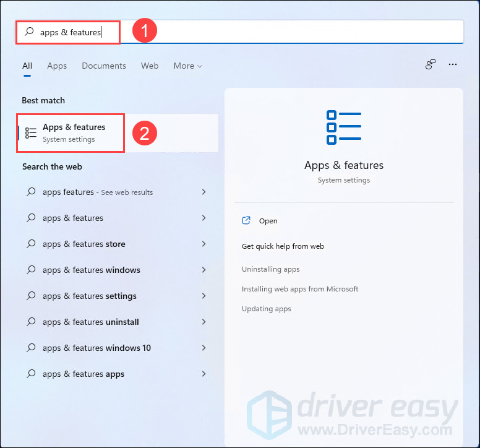Screen dimensions: 480x448
Task: Expand the chevron for 'apps features - See web results'
Action: click(204, 192)
